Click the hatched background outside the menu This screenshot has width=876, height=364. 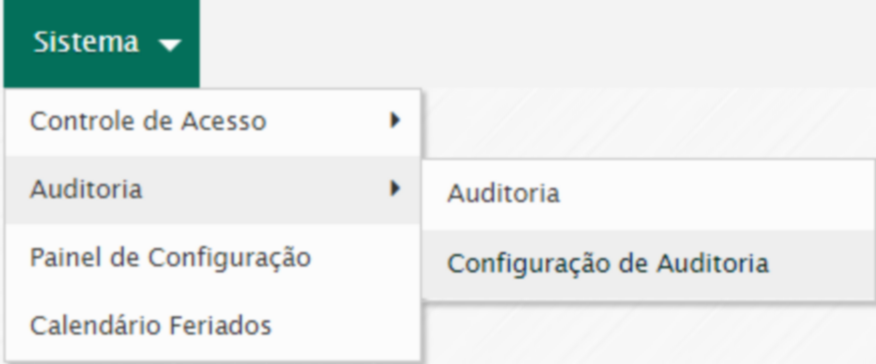point(648,123)
